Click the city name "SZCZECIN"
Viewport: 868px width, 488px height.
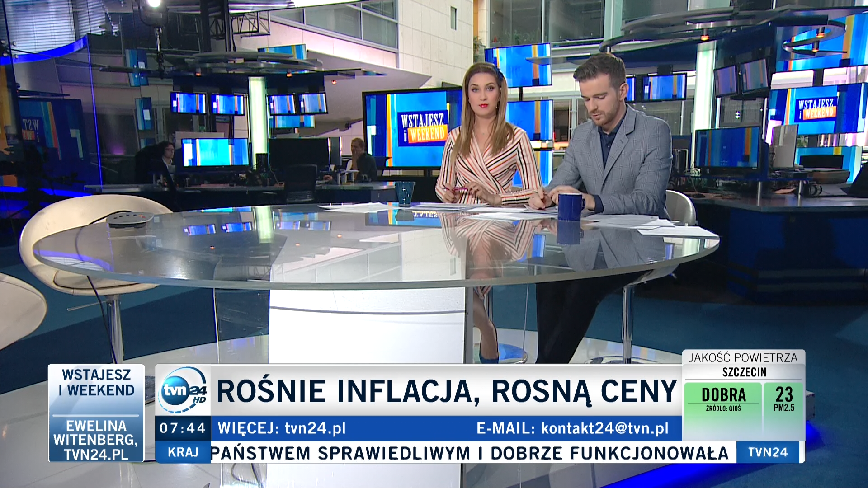744,372
